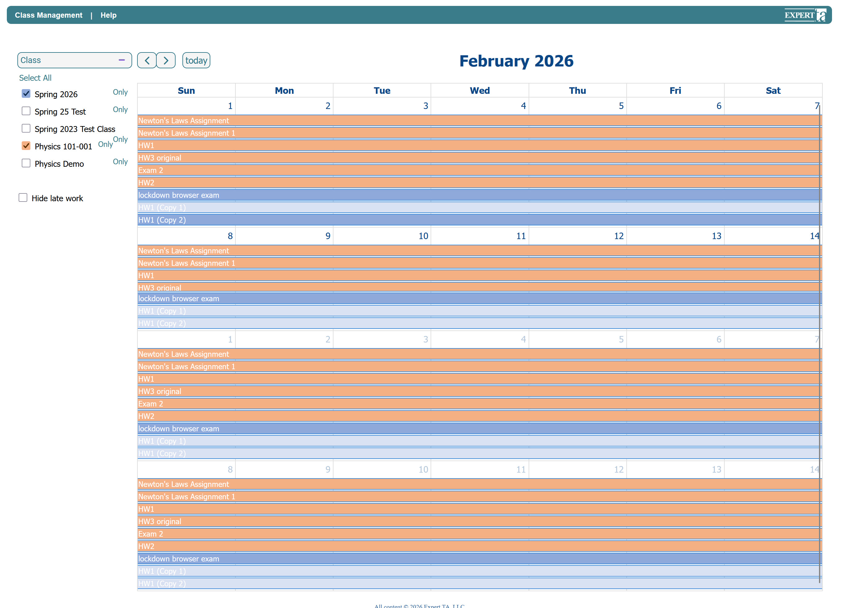Toggle the Physics 101-001 checkbox

pos(26,146)
